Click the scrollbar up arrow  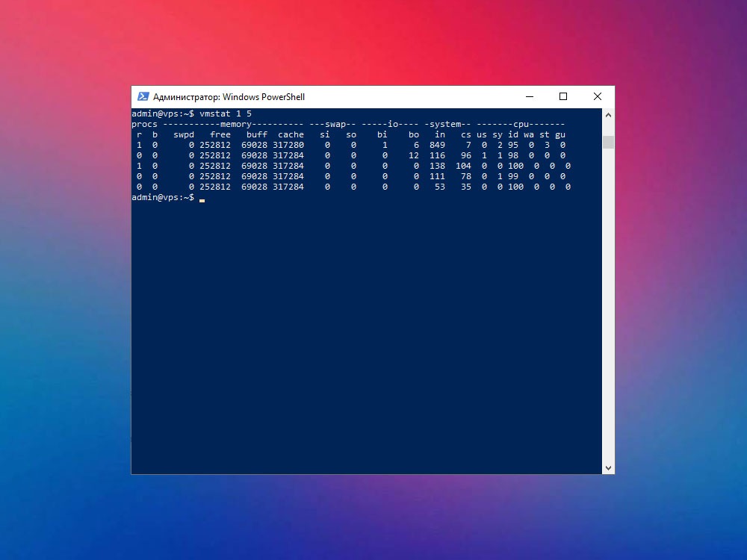point(608,115)
